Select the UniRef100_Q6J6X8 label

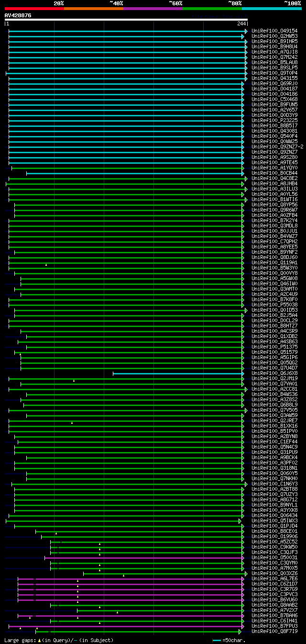pos(274,373)
